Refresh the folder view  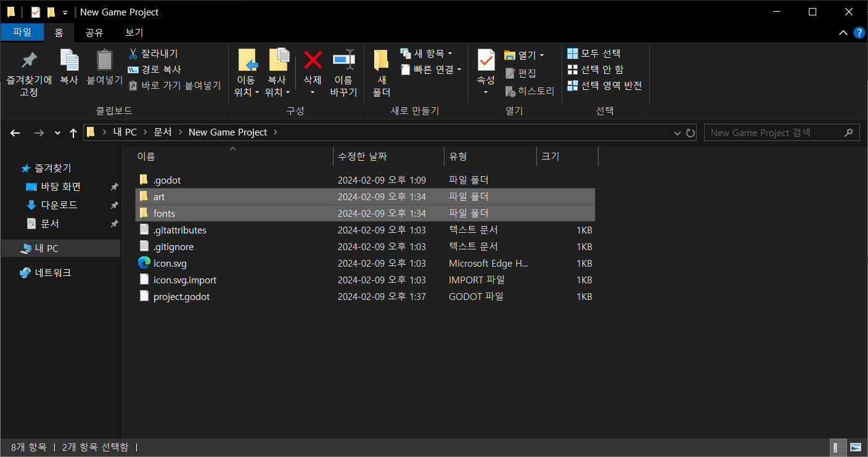(x=690, y=132)
